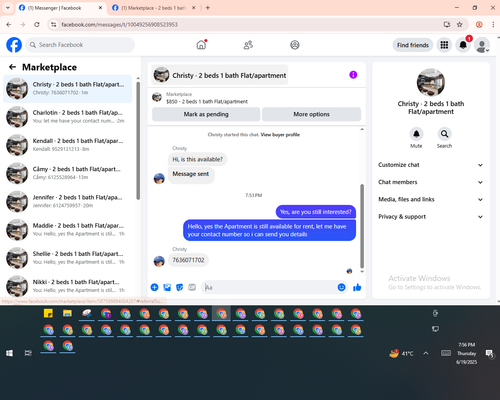500x400 pixels.
Task: Go to the Home feed icon
Action: pyautogui.click(x=201, y=45)
